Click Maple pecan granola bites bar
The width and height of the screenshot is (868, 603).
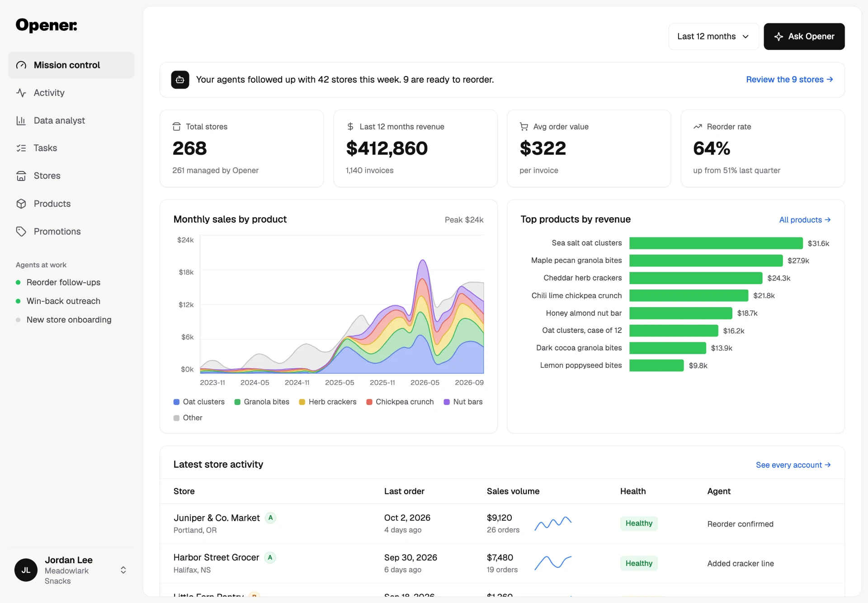(x=706, y=261)
